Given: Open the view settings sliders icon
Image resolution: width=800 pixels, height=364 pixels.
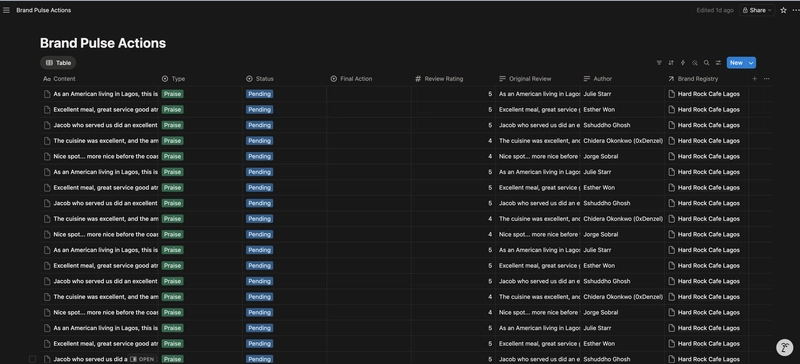Looking at the screenshot, I should tap(718, 63).
